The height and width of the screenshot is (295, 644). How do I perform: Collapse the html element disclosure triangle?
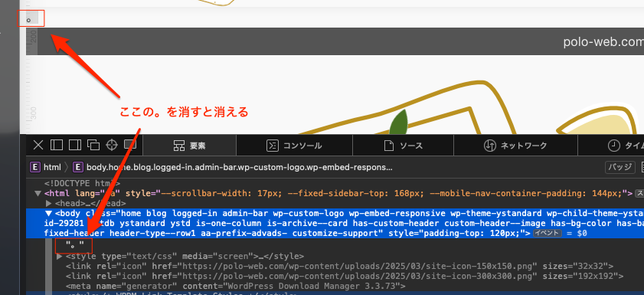click(x=38, y=193)
